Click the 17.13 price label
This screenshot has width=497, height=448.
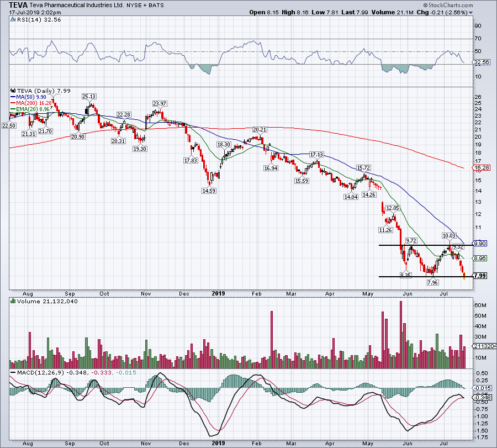pyautogui.click(x=316, y=155)
